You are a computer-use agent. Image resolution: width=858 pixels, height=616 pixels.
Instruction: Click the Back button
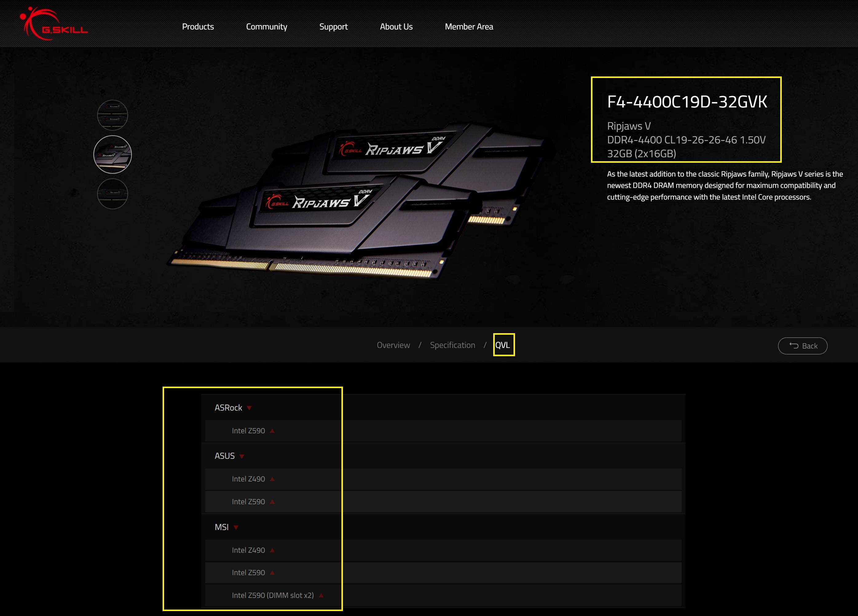pos(802,346)
